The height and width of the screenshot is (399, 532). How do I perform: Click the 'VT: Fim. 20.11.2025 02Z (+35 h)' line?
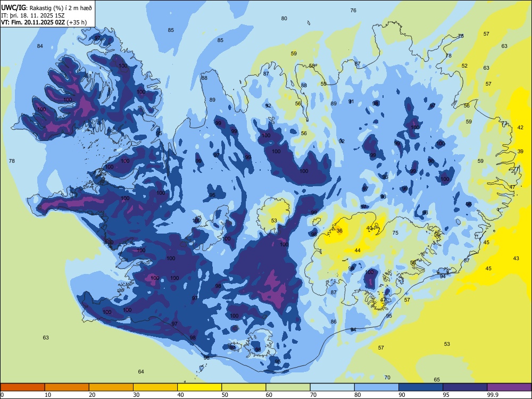click(x=44, y=22)
